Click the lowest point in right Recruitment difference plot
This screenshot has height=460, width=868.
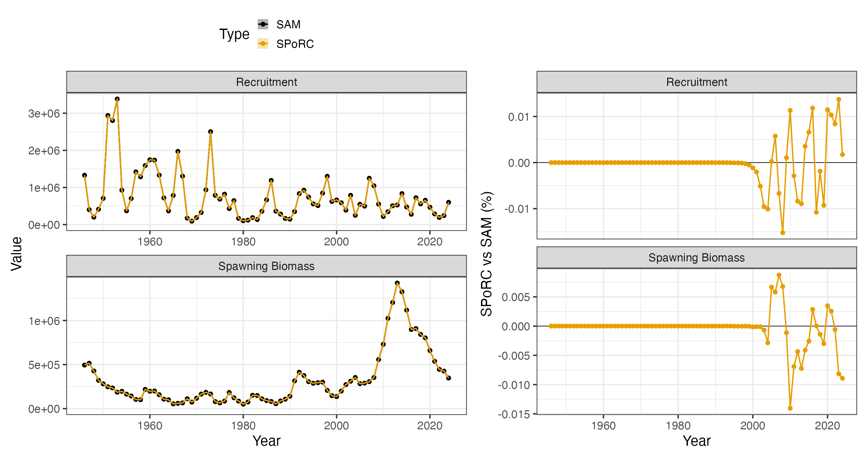click(783, 233)
